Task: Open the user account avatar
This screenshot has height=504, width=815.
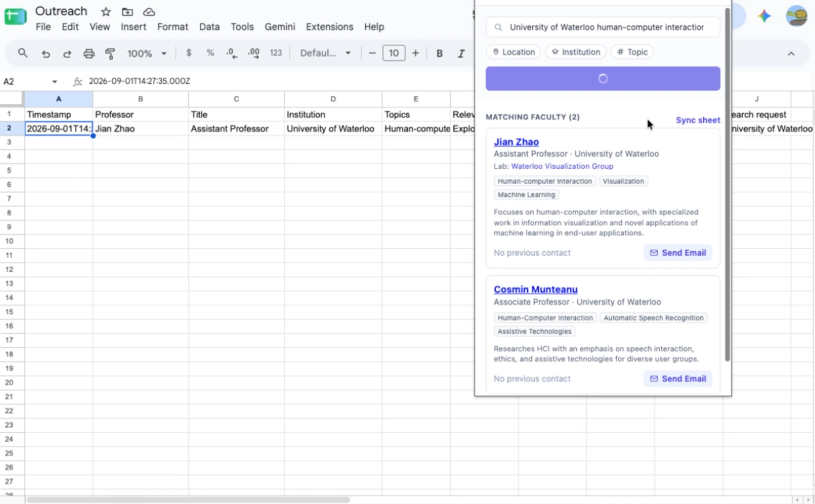Action: click(x=797, y=16)
